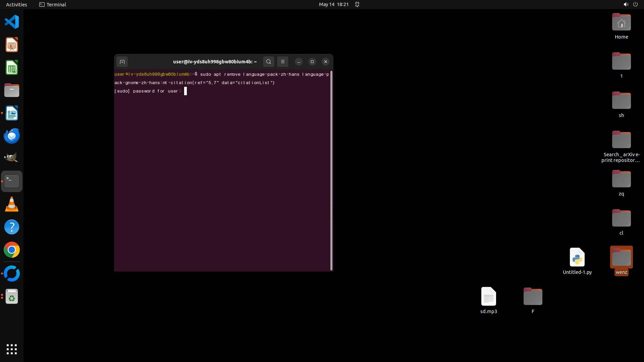Screen dimensions: 644x362
Task: Select Untitled-1.py desktop file
Action: [577, 257]
